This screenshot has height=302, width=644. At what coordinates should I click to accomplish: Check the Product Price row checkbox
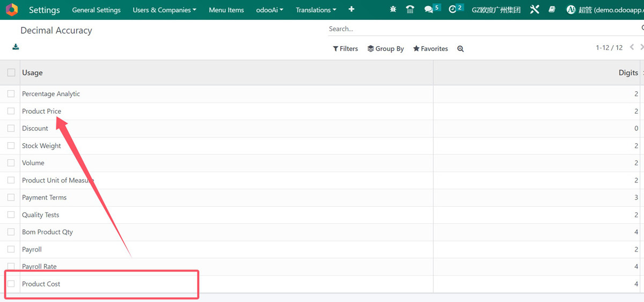[x=11, y=111]
